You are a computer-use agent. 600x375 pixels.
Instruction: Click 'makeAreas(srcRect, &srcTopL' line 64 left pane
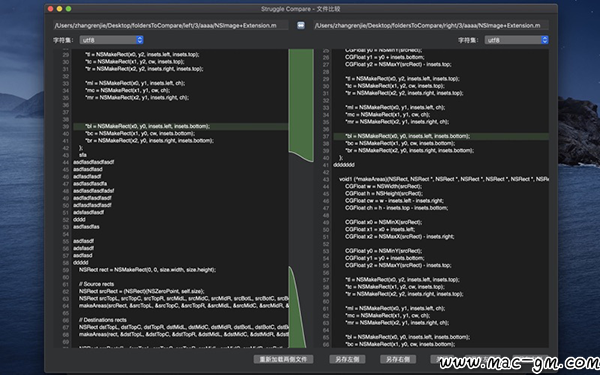184,306
